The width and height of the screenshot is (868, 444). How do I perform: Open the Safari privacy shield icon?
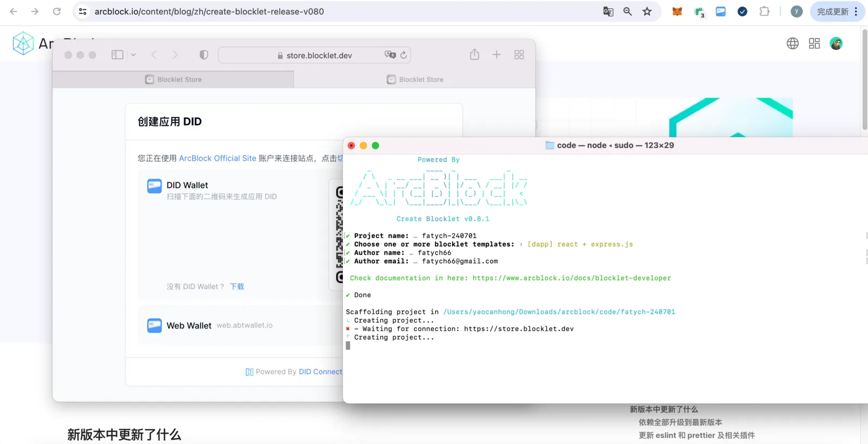pyautogui.click(x=204, y=55)
